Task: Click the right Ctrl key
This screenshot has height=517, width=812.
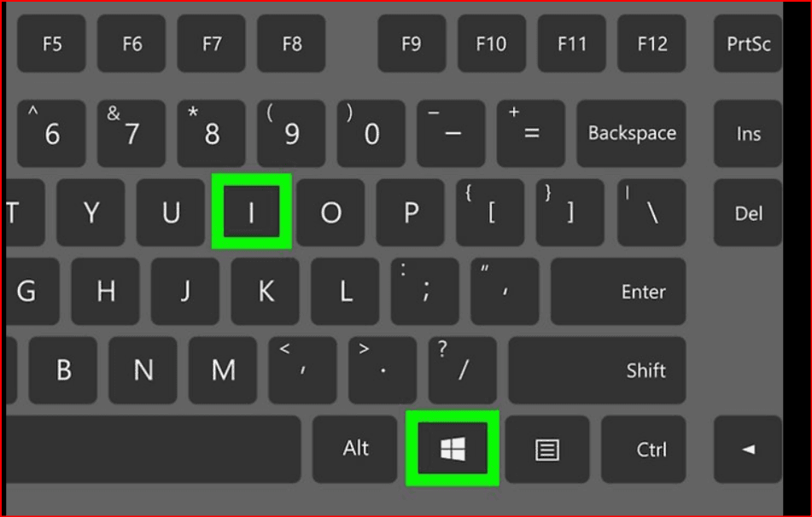Action: (643, 450)
